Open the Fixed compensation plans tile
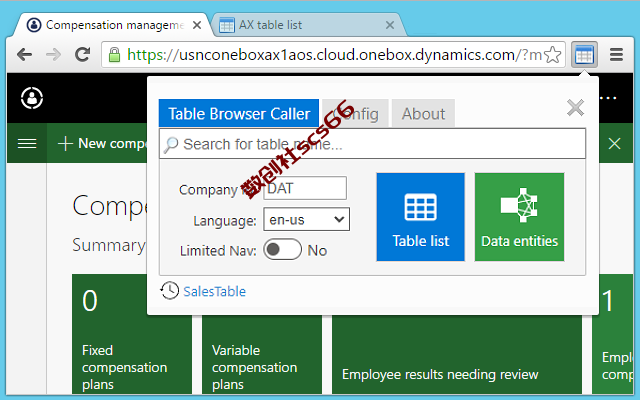The image size is (640, 400). (x=132, y=334)
